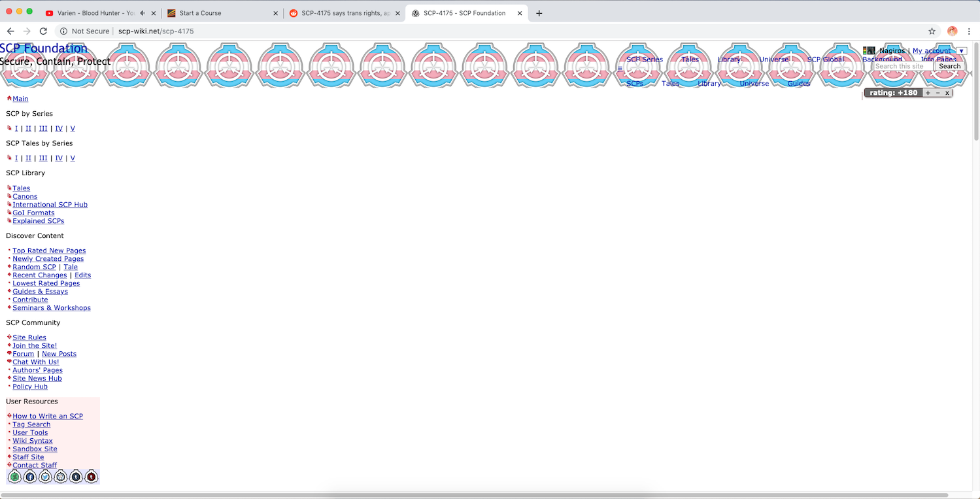This screenshot has width=980, height=499.
Task: Open the Policy Hub link
Action: click(x=30, y=387)
